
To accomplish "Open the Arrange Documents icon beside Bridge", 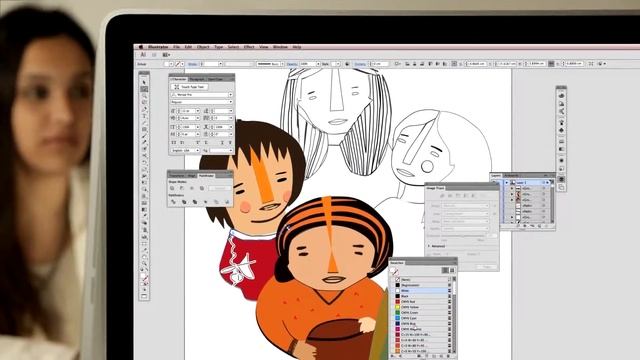I will coord(166,55).
